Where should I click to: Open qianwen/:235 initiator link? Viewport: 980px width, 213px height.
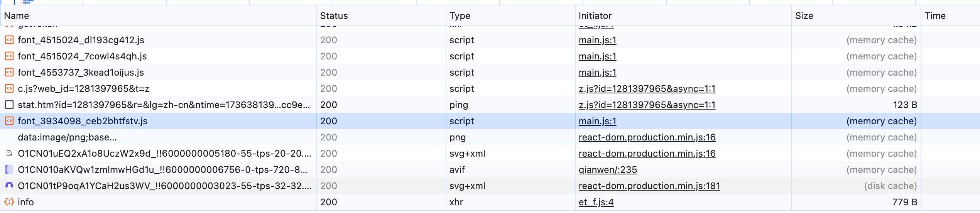pos(608,170)
